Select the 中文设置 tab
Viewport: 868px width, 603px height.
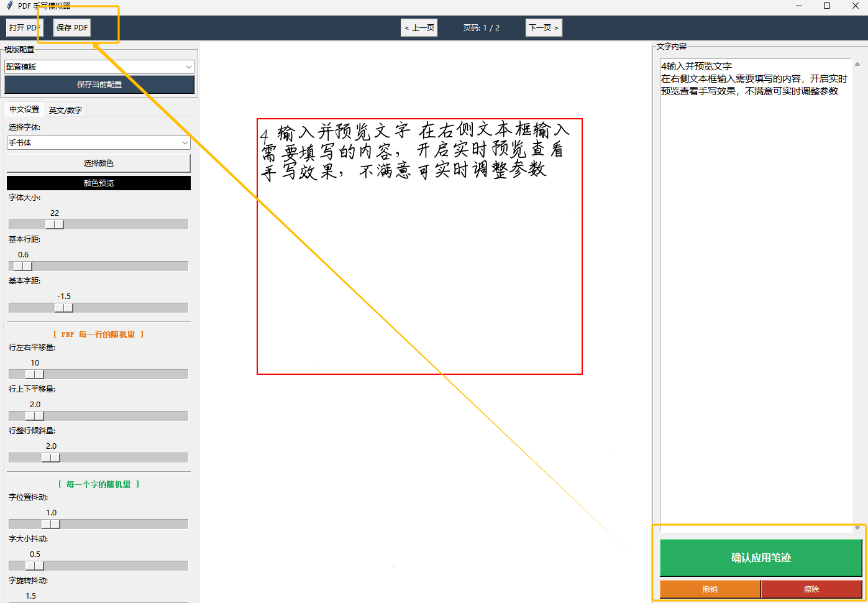tap(24, 109)
